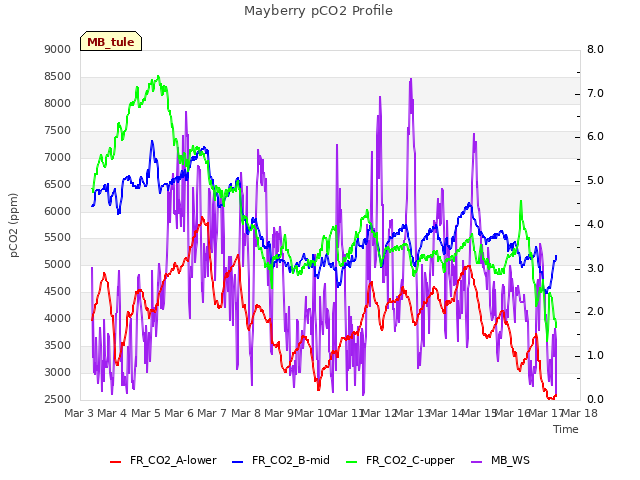This screenshot has height=480, width=640.
Task: Click the 7000 left-axis tick label
Action: [58, 157]
